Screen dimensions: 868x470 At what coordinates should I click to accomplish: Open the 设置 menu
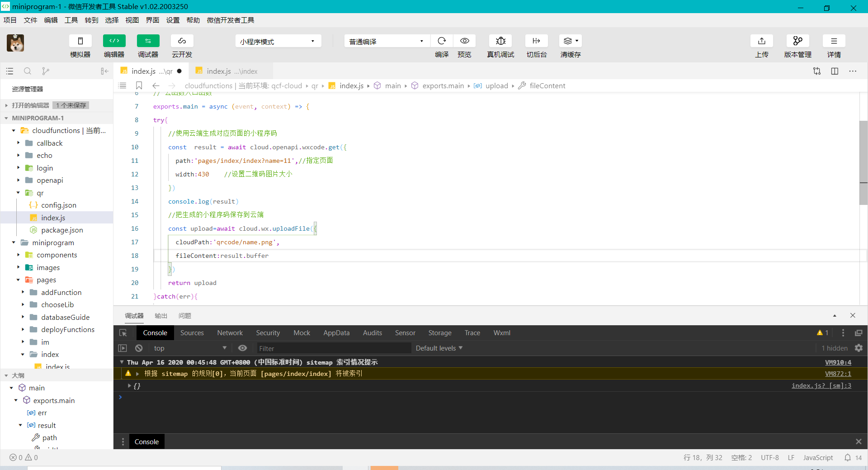173,20
